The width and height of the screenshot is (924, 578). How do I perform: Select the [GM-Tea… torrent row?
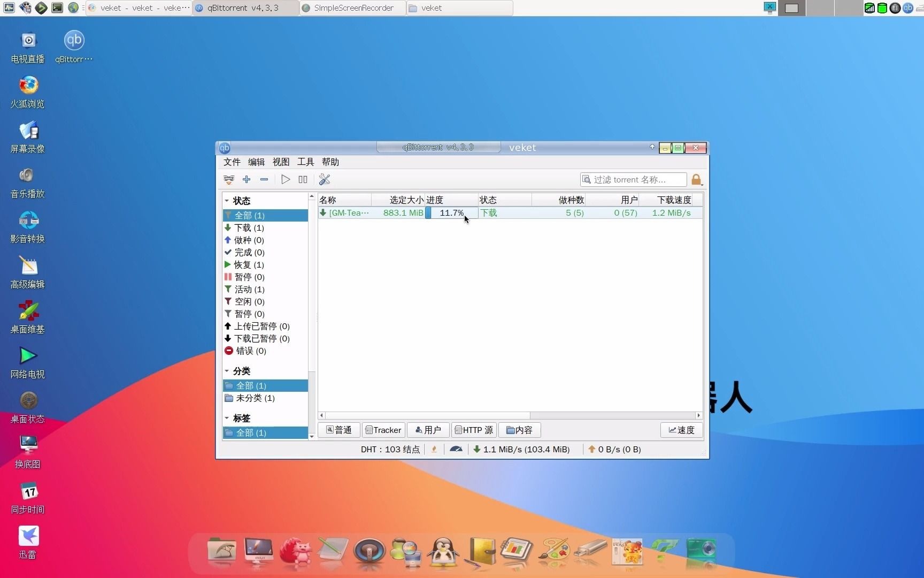(510, 212)
